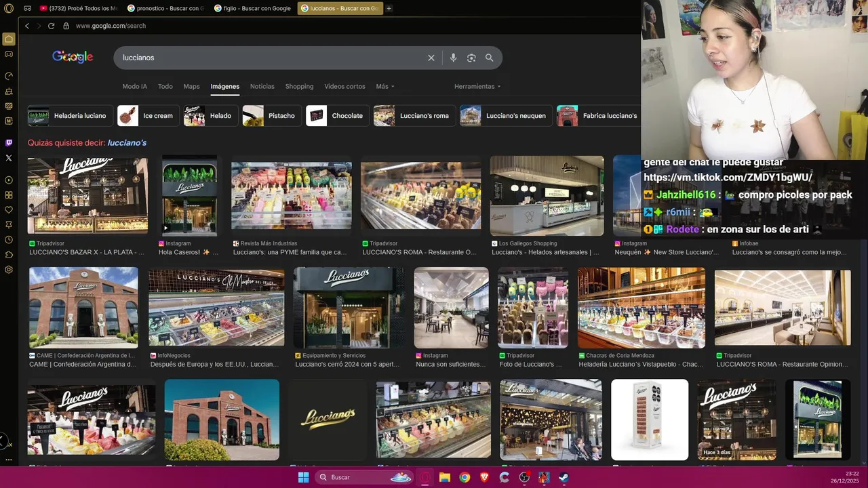Image resolution: width=868 pixels, height=488 pixels.
Task: Switch to the 'pronostico' browser tab
Action: 165,8
